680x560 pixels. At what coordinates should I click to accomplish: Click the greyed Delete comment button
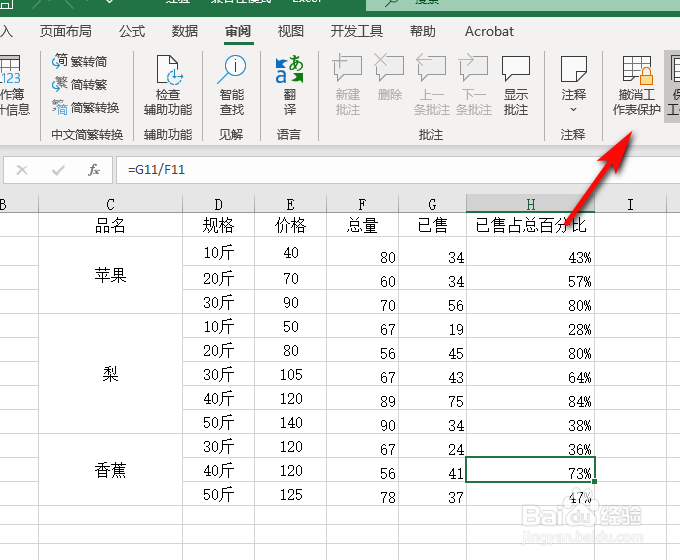(389, 78)
